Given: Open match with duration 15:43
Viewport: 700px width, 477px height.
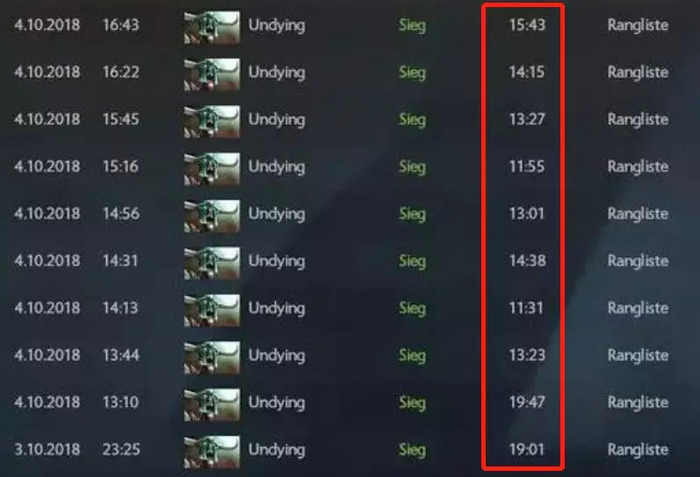Looking at the screenshot, I should pos(527,25).
